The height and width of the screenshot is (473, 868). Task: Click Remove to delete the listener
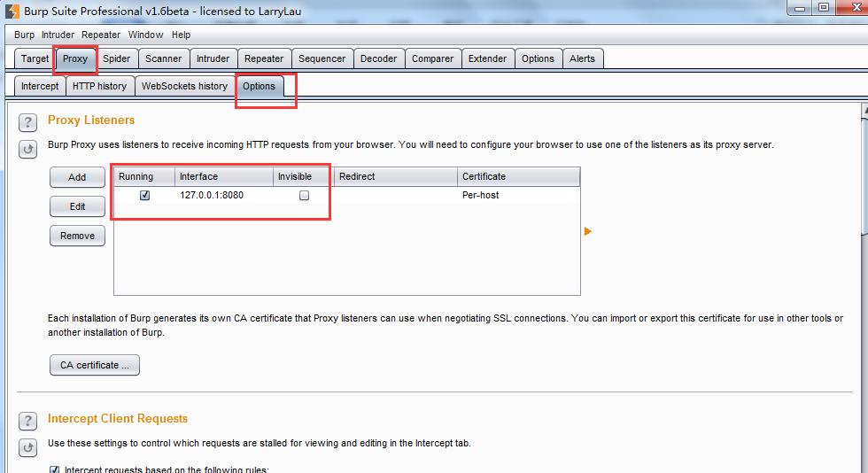[77, 236]
